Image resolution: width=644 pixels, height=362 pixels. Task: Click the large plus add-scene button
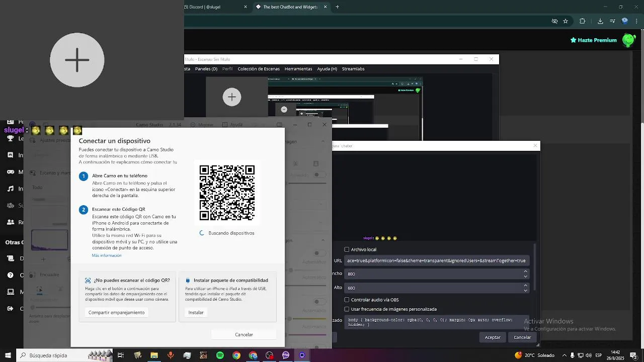(77, 60)
